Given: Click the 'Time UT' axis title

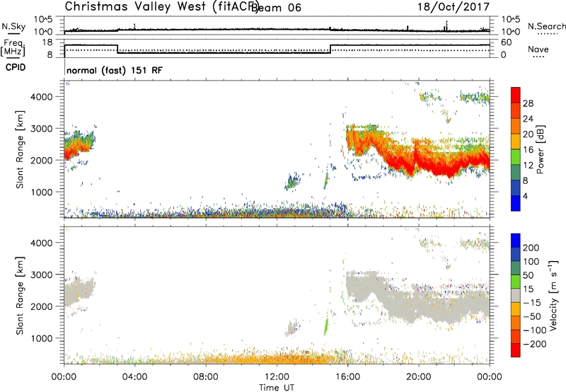Looking at the screenshot, I should tap(277, 388).
